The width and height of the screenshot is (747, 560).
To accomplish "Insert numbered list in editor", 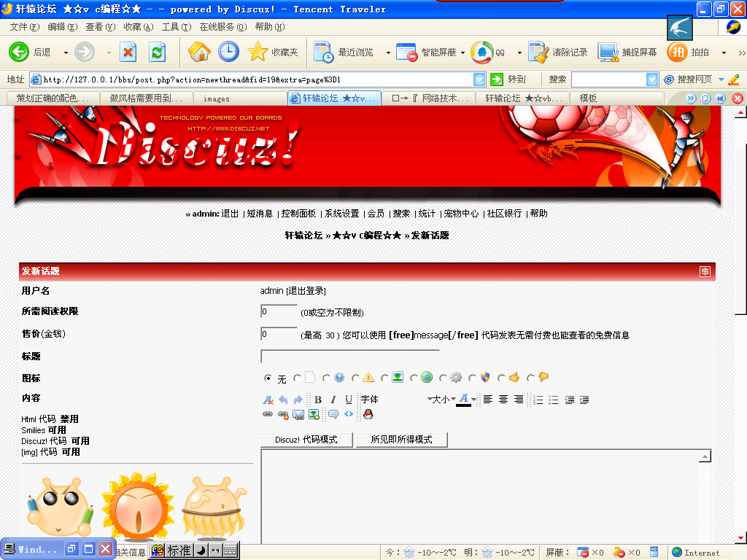I will [538, 400].
